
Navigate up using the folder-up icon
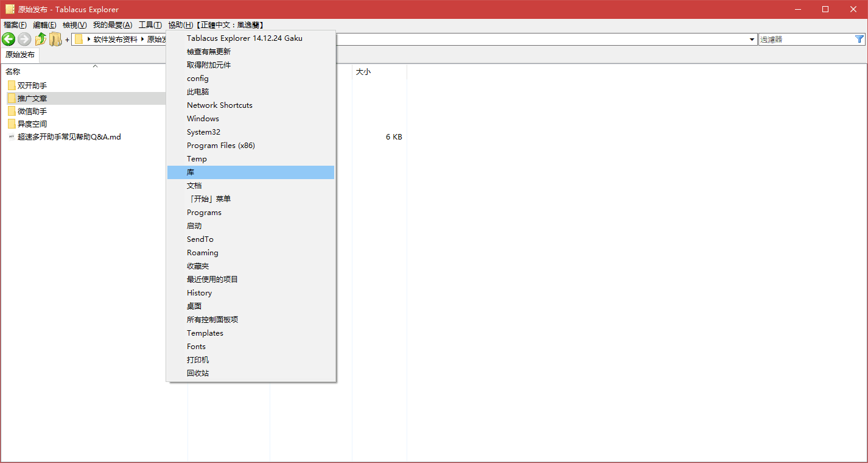[x=40, y=39]
